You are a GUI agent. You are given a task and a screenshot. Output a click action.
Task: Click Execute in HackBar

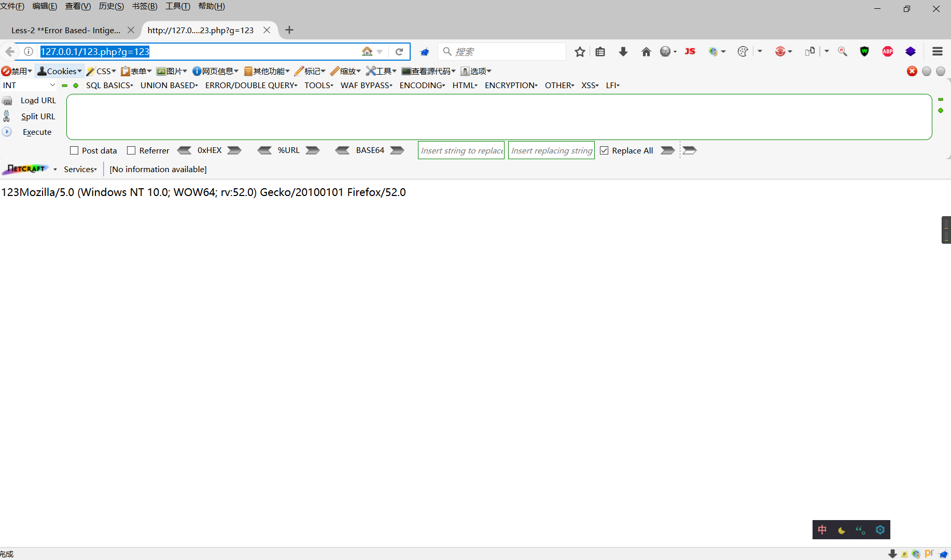(36, 132)
